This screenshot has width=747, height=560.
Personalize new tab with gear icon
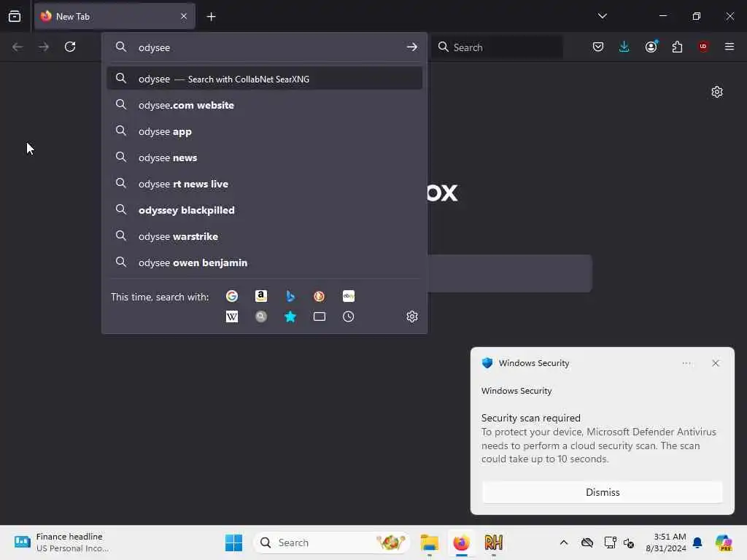click(x=717, y=92)
